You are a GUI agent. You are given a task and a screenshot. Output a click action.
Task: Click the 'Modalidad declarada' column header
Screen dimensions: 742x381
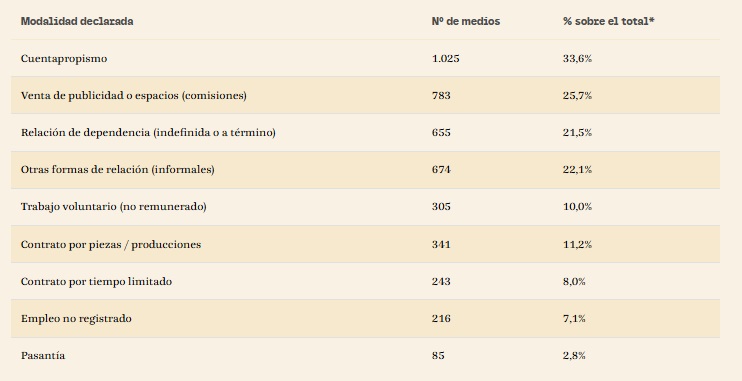77,21
